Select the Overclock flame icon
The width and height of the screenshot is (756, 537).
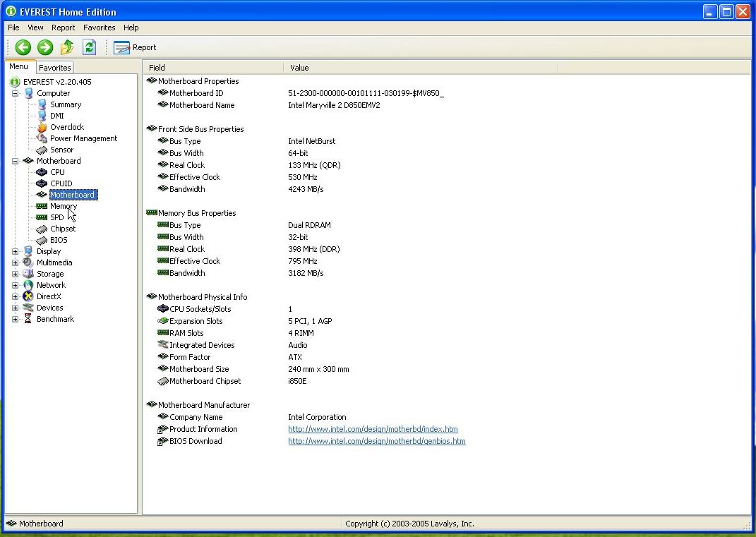42,127
